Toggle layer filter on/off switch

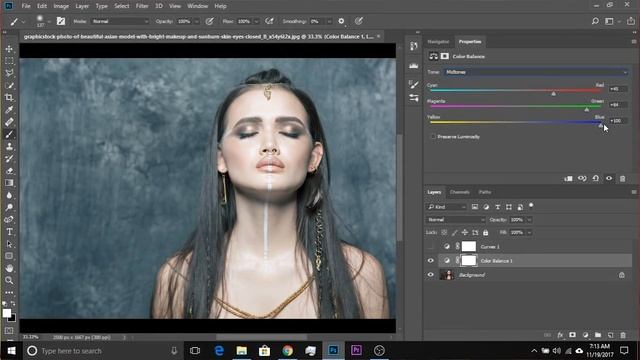pyautogui.click(x=531, y=206)
